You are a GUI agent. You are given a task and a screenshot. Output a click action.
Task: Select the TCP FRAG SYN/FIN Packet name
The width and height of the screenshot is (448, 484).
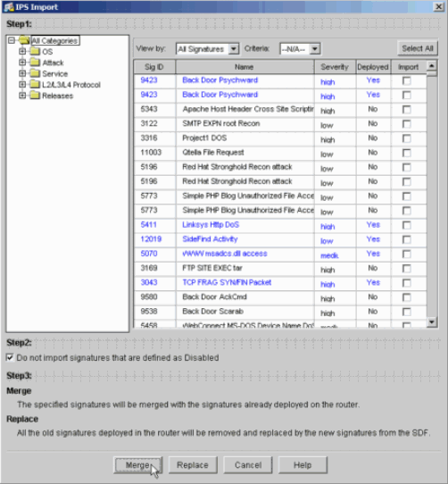[x=227, y=282]
